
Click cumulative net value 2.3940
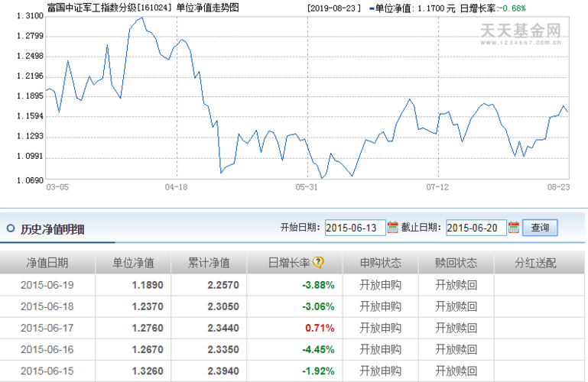(x=223, y=371)
